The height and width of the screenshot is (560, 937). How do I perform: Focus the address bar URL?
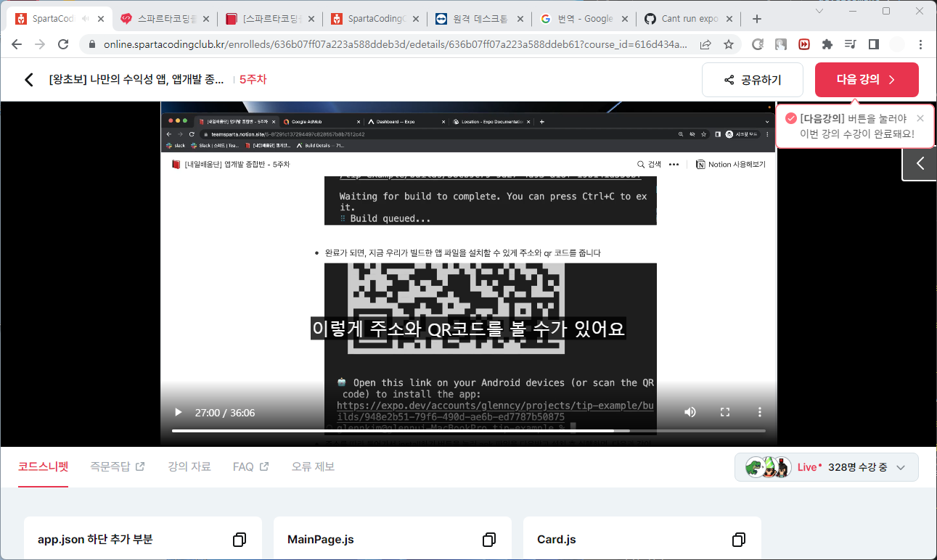click(x=395, y=44)
